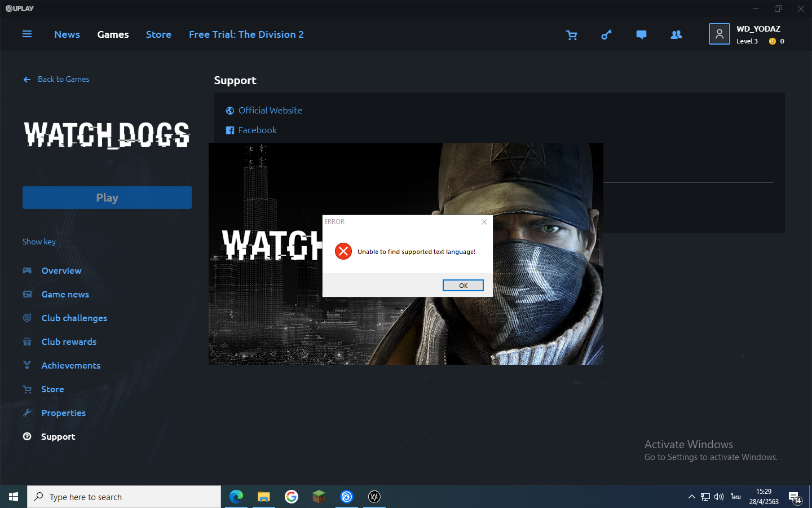
Task: Click the Watch Dogs logo in sidebar
Action: pyautogui.click(x=107, y=135)
